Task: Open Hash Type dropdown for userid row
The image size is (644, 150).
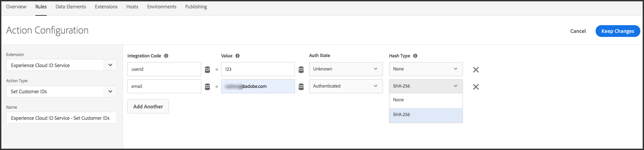Action: (426, 69)
